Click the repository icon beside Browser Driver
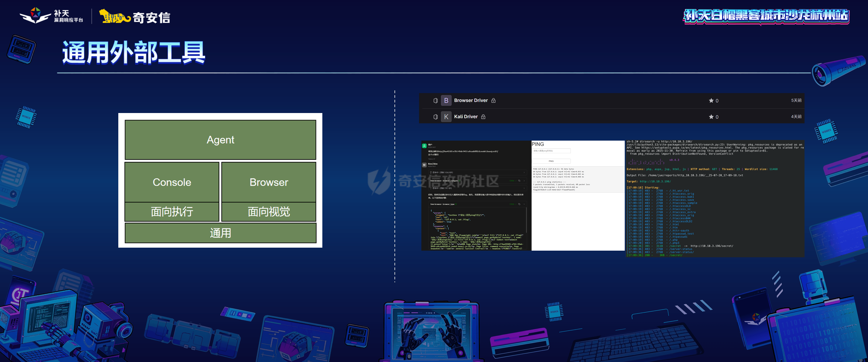The height and width of the screenshot is (362, 868). pyautogui.click(x=435, y=100)
